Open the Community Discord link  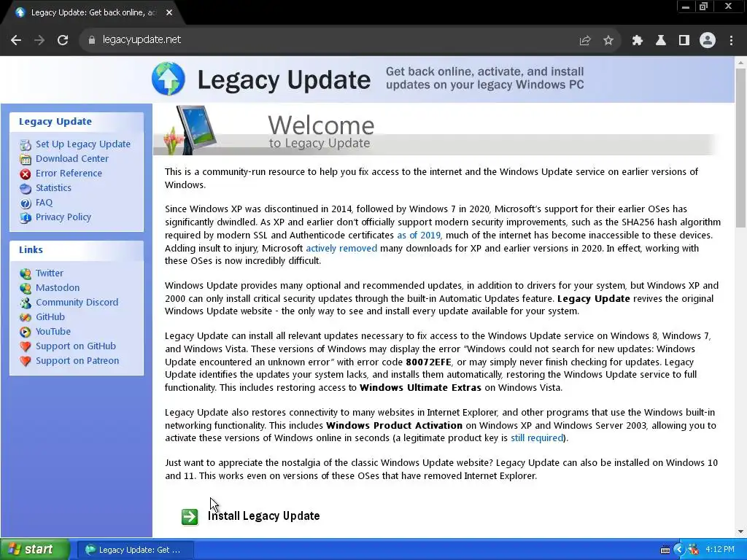[x=77, y=303]
